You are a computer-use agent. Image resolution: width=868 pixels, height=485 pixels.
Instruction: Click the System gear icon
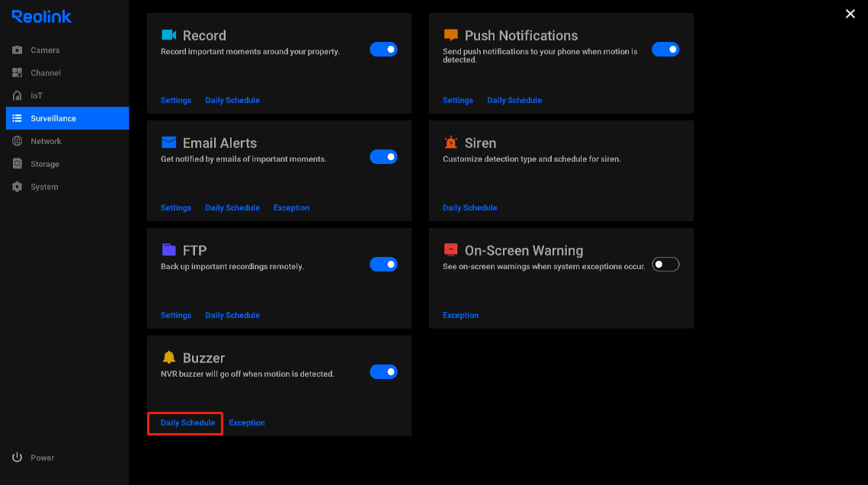(18, 187)
